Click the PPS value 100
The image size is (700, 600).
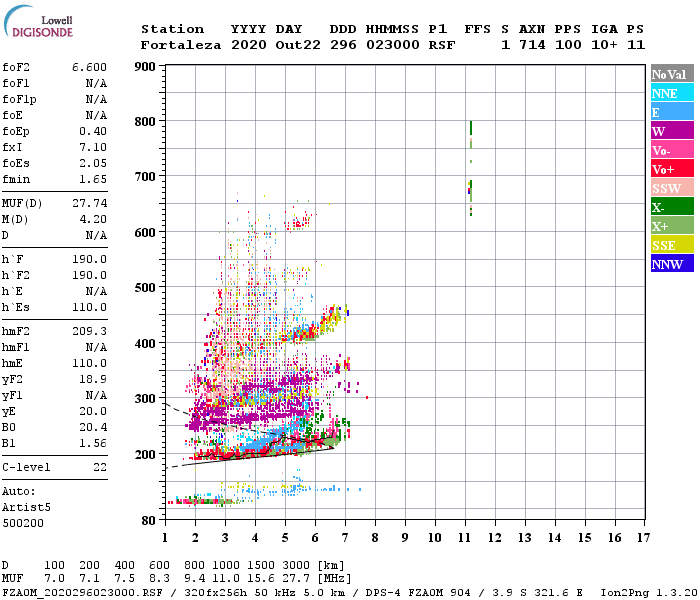point(568,45)
